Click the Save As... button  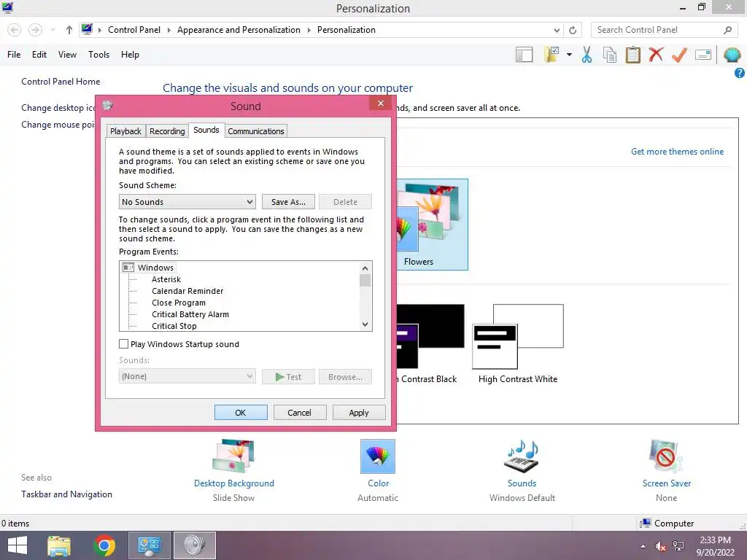click(x=288, y=202)
